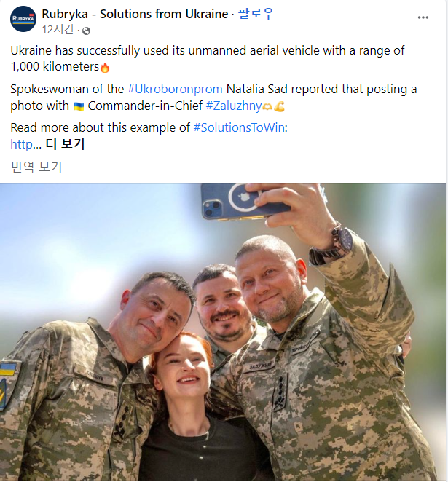The width and height of the screenshot is (448, 482).
Task: Open the #Ukroboronprom hashtag
Action: [175, 89]
